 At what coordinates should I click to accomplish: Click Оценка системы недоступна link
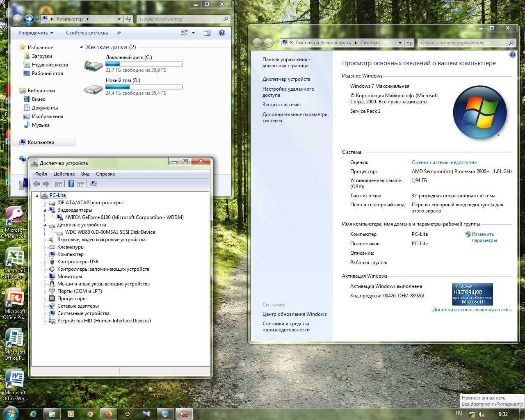[x=444, y=162]
